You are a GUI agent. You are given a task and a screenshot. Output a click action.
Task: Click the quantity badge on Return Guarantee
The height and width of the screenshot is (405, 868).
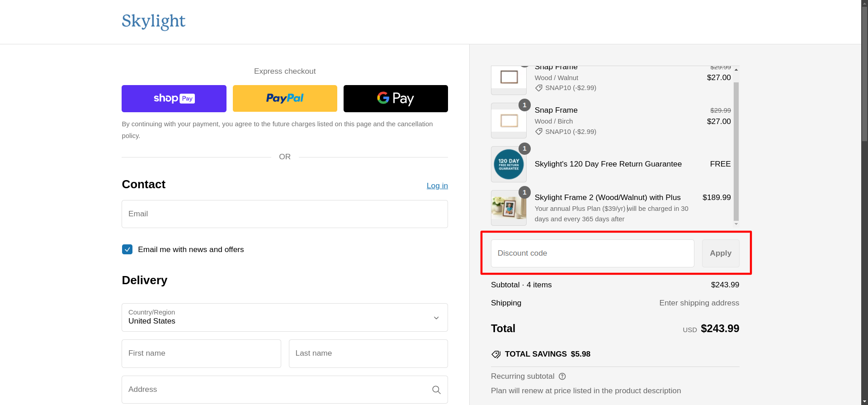524,148
